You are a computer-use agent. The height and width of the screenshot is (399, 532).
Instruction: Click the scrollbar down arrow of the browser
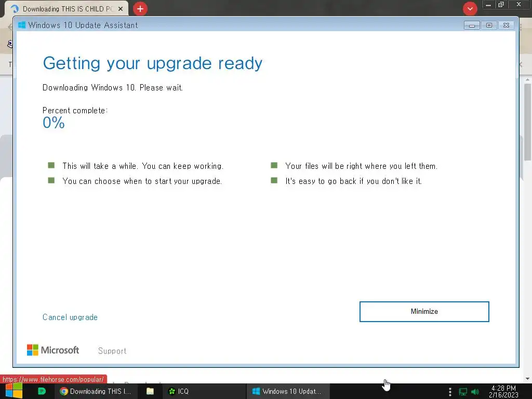click(527, 379)
